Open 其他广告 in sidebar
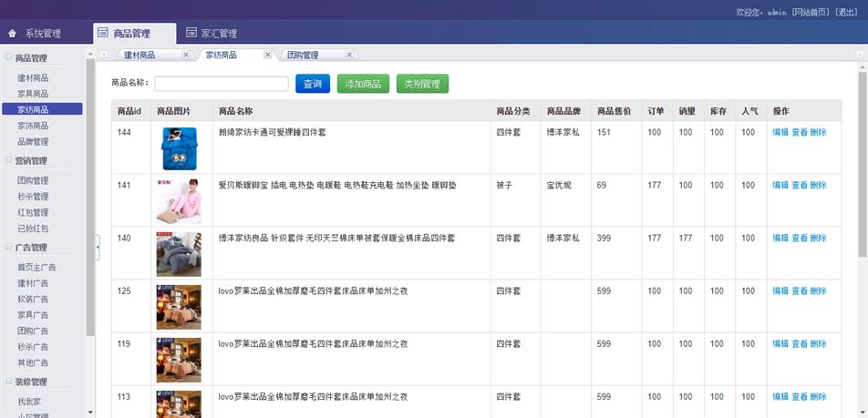 [33, 362]
